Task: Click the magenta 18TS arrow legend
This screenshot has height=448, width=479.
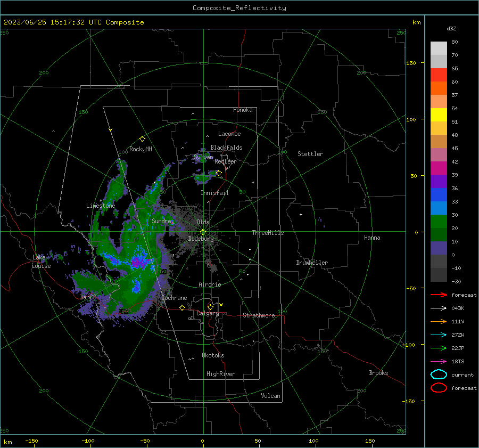Action: click(439, 362)
